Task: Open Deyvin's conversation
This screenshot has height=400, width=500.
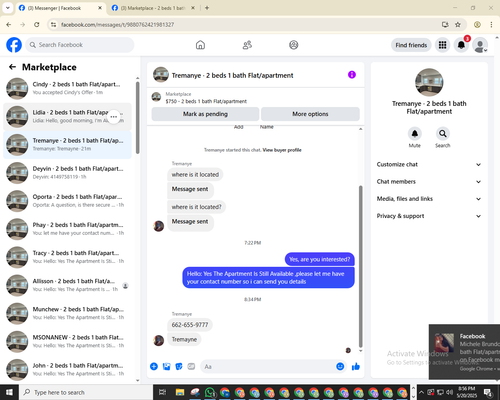Action: tap(67, 173)
